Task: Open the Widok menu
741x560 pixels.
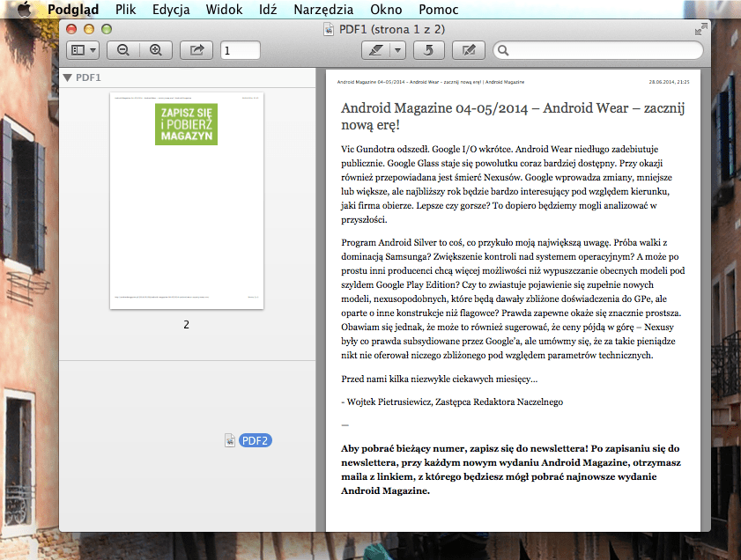Action: pos(224,10)
